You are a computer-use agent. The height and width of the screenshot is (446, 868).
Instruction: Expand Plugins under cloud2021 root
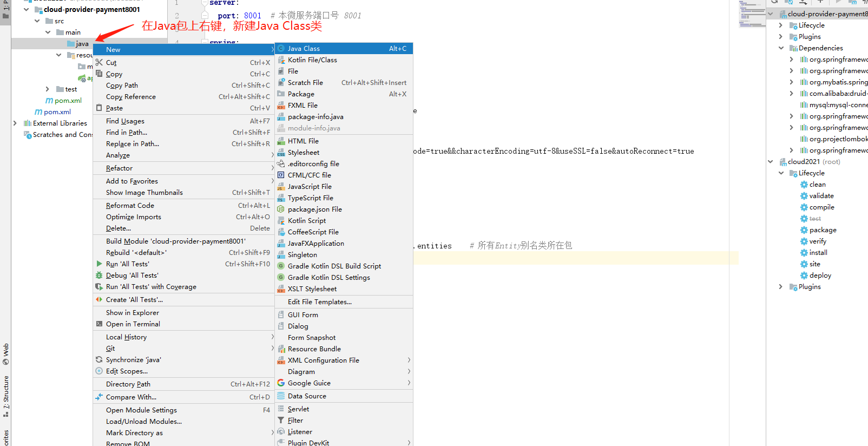(781, 287)
